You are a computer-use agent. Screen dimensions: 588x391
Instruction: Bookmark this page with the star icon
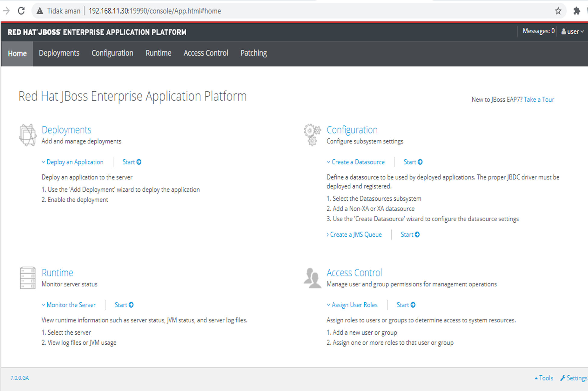tap(558, 11)
